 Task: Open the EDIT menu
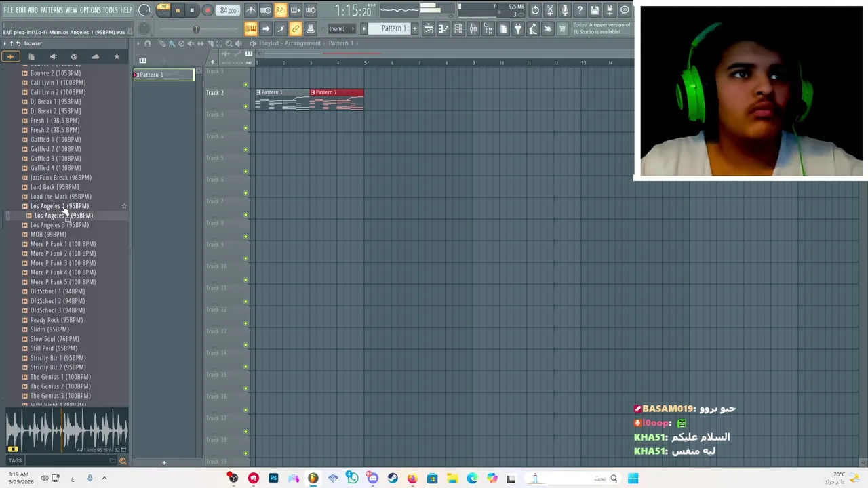point(21,10)
